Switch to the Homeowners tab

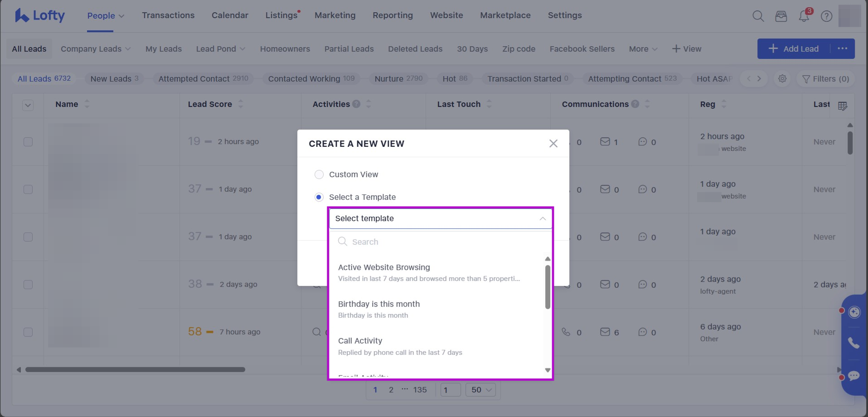285,49
